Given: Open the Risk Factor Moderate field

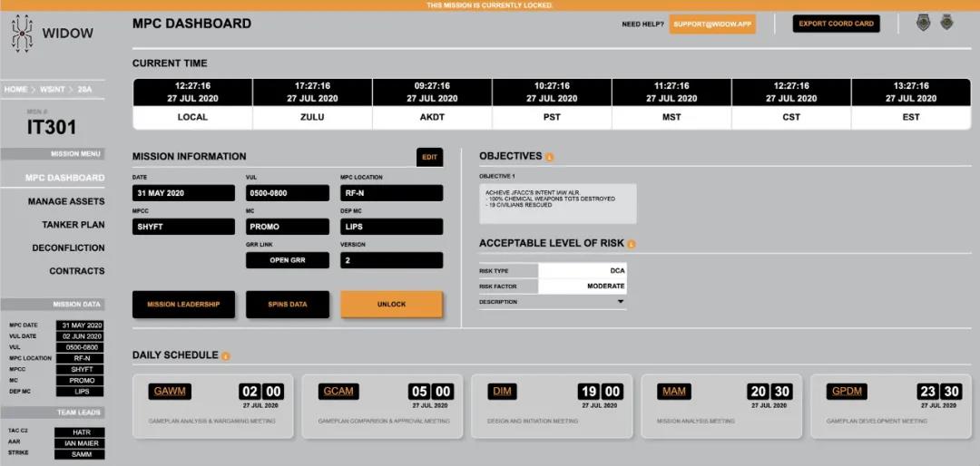Looking at the screenshot, I should click(x=582, y=286).
